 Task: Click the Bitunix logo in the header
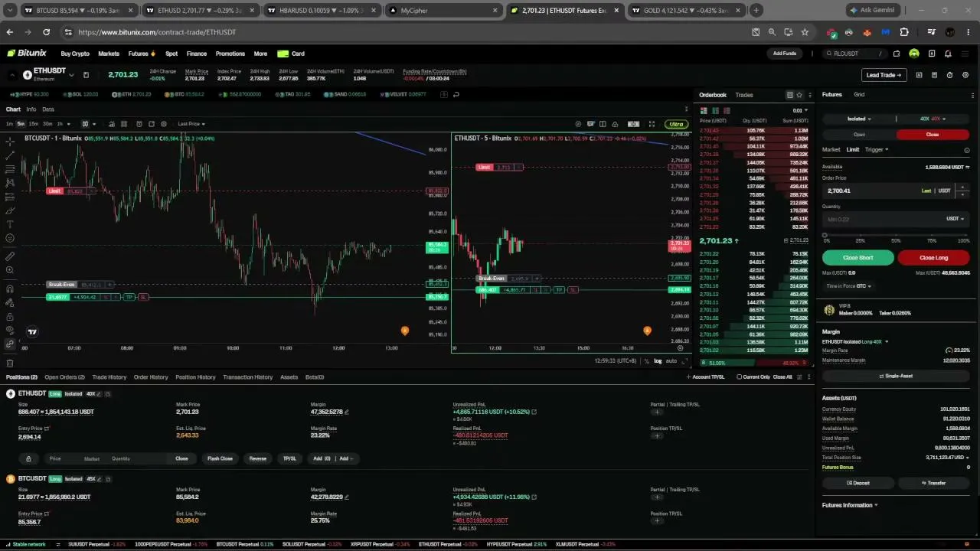[x=27, y=54]
